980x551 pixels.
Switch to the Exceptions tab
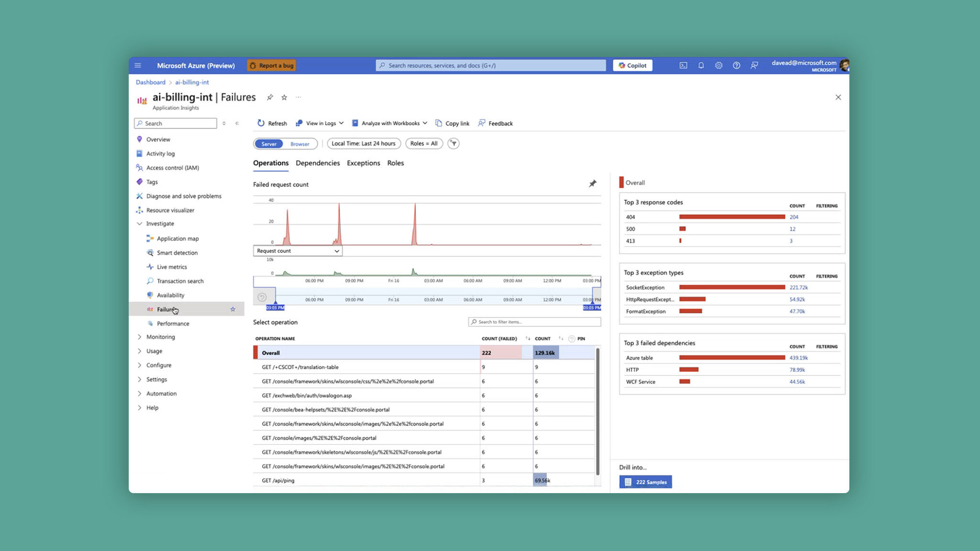pyautogui.click(x=363, y=163)
